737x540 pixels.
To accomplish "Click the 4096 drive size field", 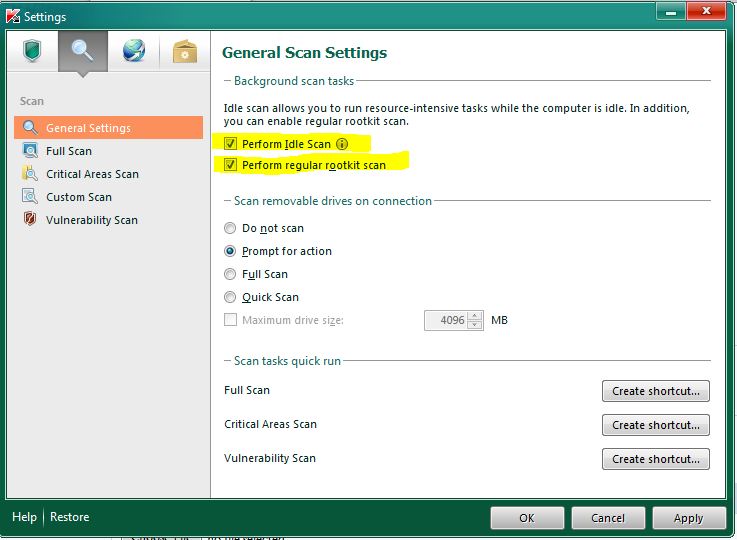I will 446,321.
